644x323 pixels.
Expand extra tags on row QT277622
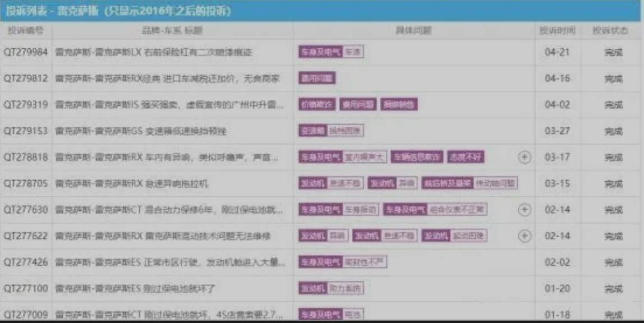pos(524,236)
